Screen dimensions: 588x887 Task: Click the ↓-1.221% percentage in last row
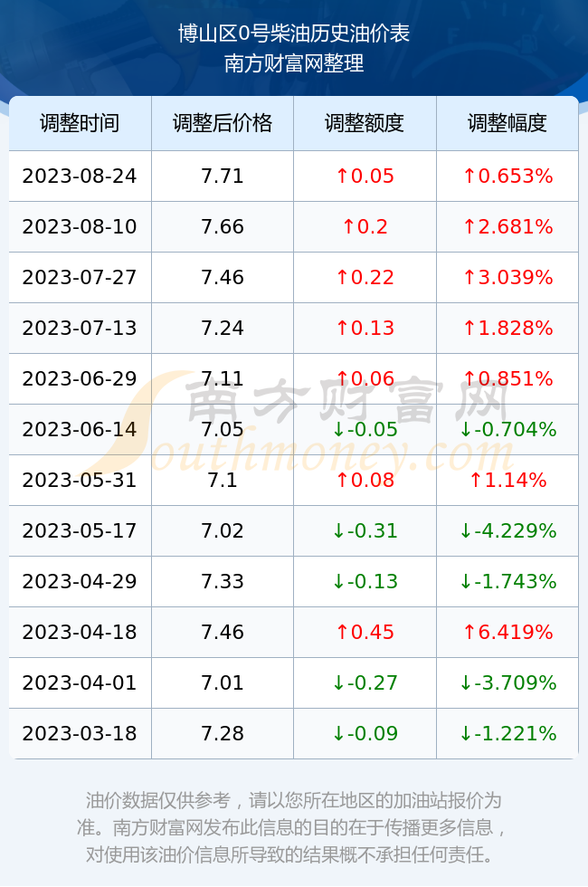tap(507, 733)
